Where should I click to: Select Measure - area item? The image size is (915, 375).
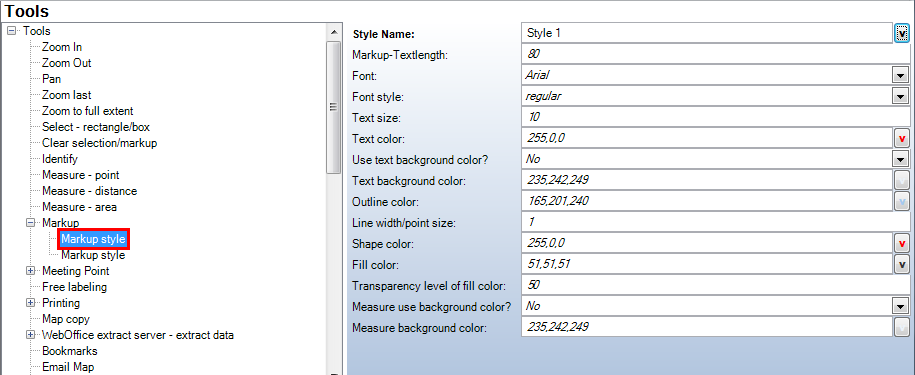79,207
